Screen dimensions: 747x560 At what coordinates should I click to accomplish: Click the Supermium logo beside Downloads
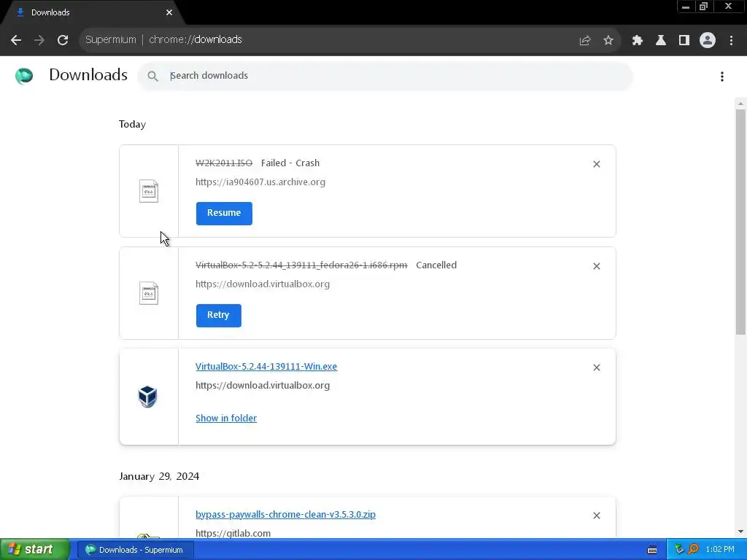[x=24, y=76]
